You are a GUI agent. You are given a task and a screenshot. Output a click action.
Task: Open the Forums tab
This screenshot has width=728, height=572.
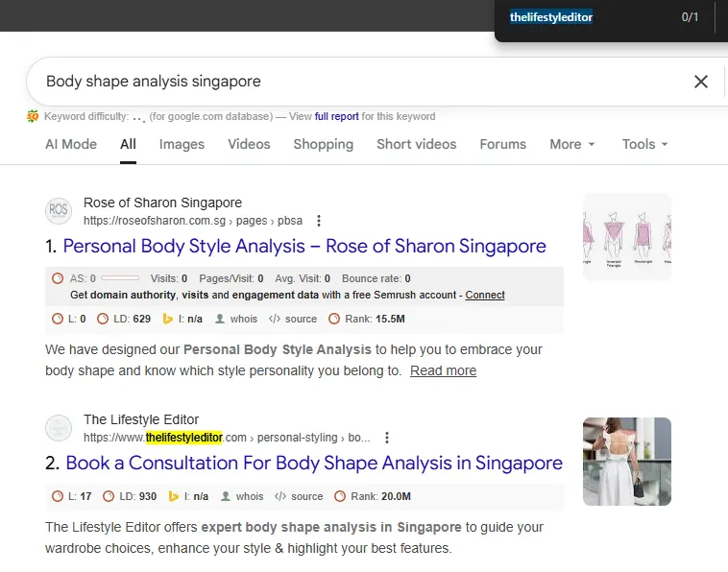click(x=503, y=144)
